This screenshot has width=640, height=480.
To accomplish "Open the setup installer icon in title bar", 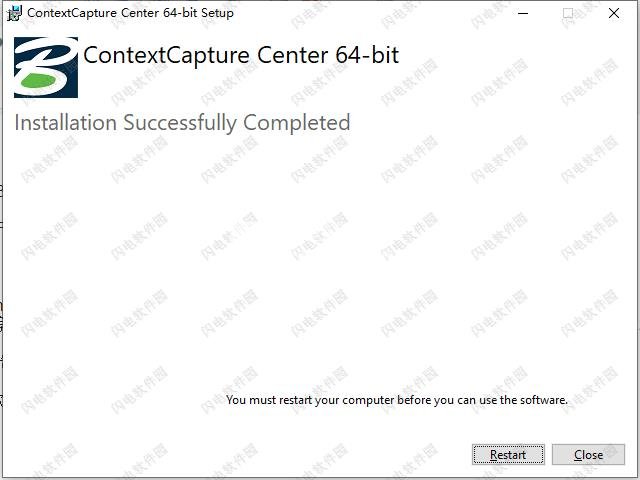I will [x=14, y=13].
